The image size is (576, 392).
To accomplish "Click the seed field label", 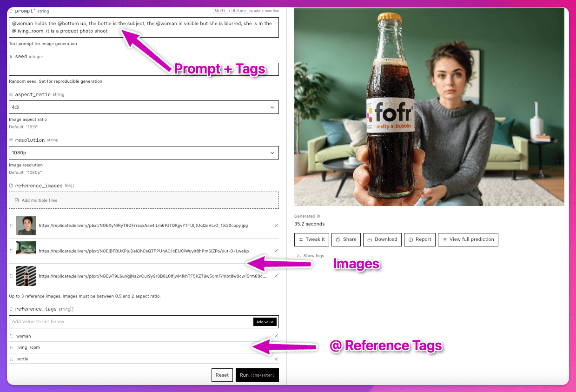I will tap(21, 56).
